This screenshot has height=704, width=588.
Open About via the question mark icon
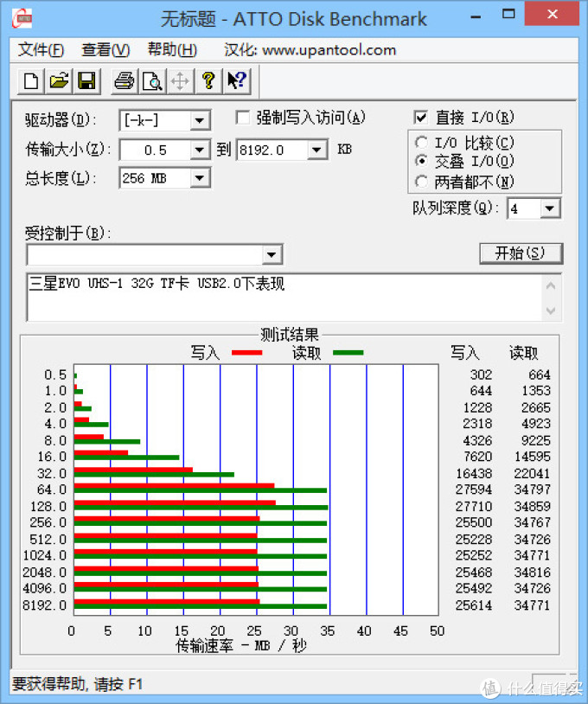click(x=208, y=81)
